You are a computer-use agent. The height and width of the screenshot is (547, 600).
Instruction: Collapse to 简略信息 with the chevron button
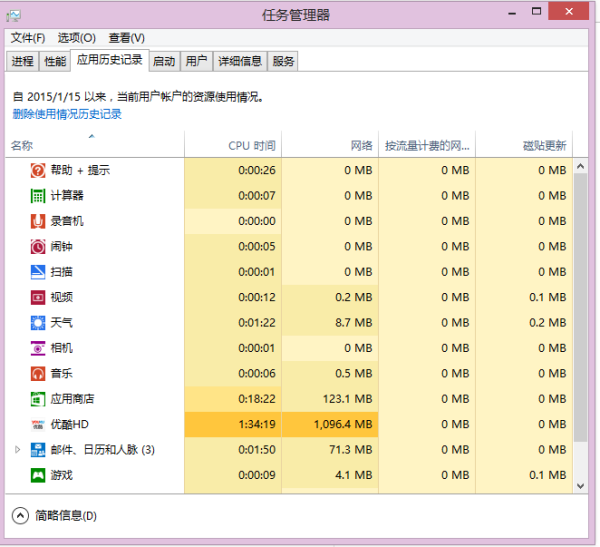[x=20, y=516]
